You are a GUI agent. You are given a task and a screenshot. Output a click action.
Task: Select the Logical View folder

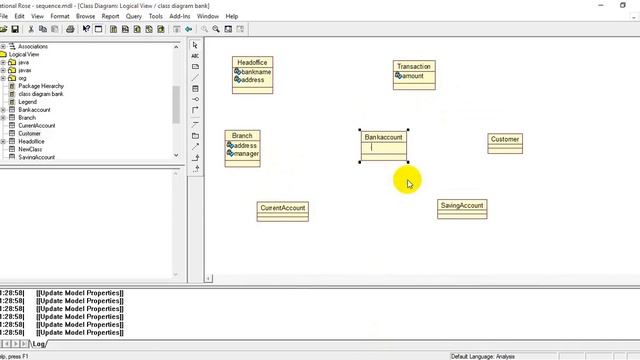pyautogui.click(x=24, y=54)
